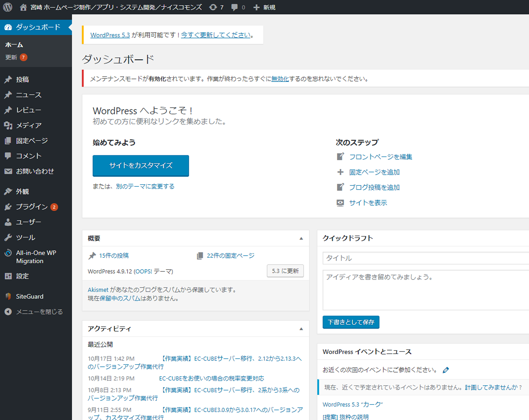Click the wrench icon beside ツール
529x420 pixels.
coord(8,238)
